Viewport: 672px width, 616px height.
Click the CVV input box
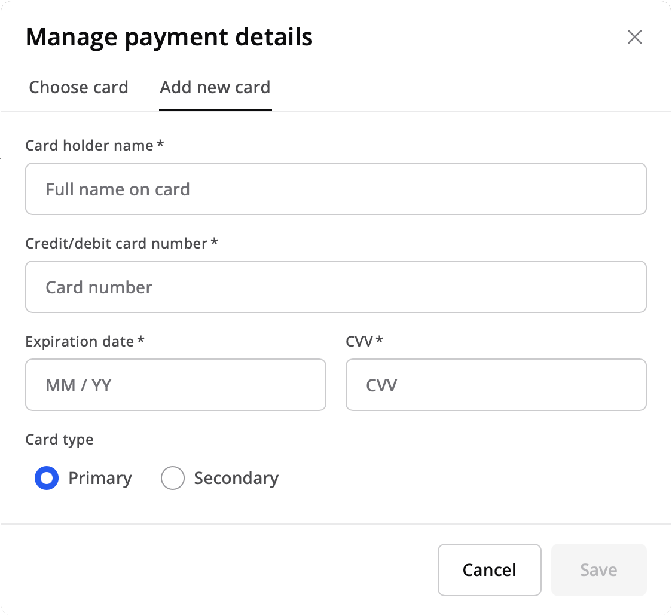pos(496,385)
